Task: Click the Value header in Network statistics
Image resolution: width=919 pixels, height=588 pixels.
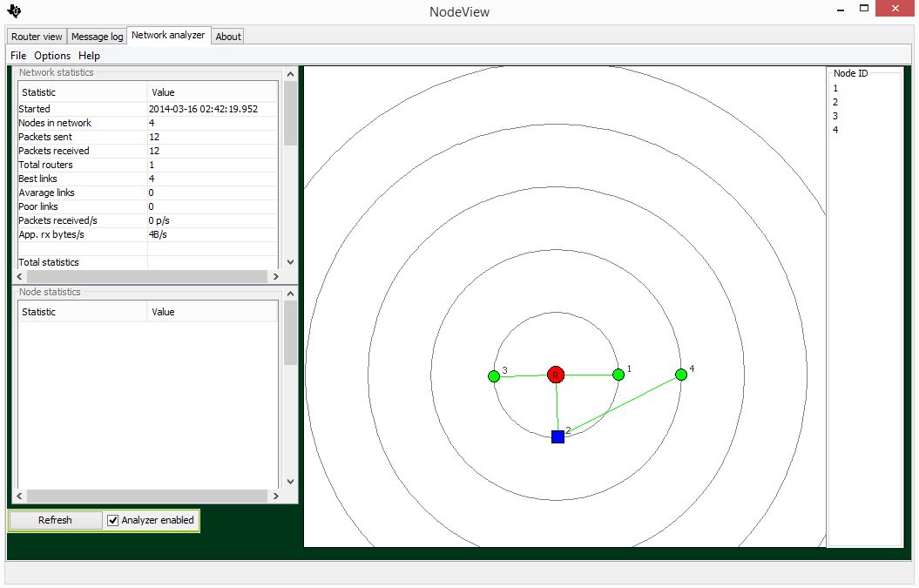Action: tap(213, 92)
